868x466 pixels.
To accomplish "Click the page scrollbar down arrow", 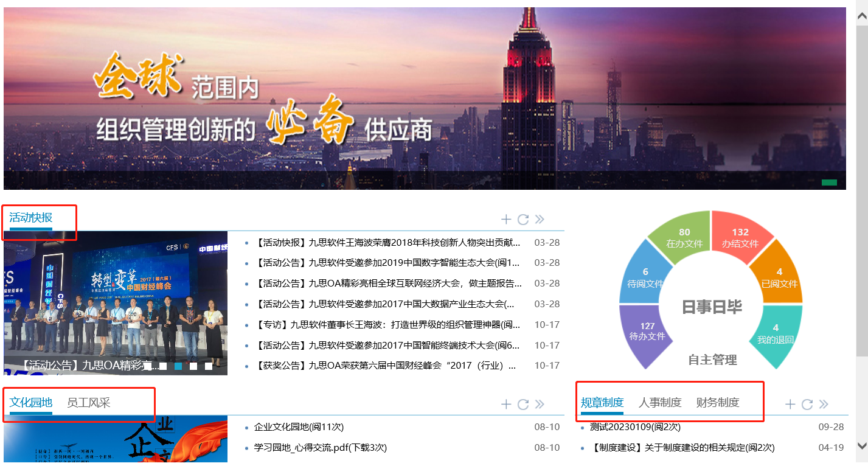I will pyautogui.click(x=862, y=445).
